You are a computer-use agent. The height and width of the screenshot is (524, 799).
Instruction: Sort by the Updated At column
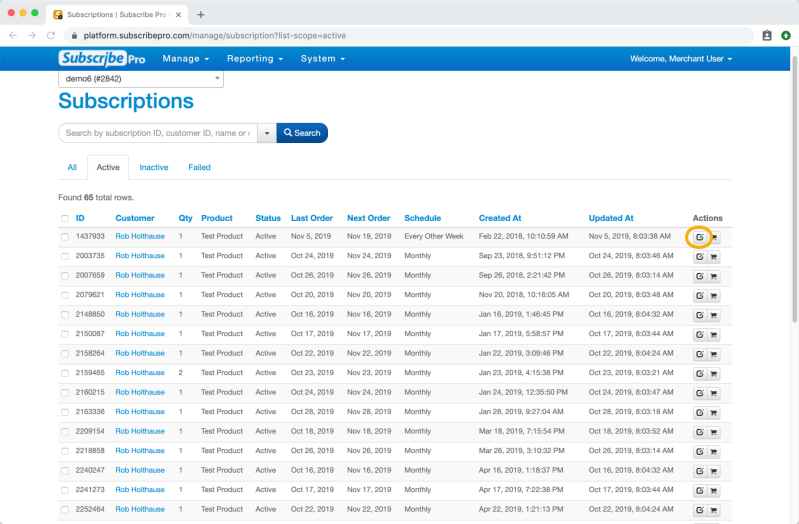click(611, 218)
